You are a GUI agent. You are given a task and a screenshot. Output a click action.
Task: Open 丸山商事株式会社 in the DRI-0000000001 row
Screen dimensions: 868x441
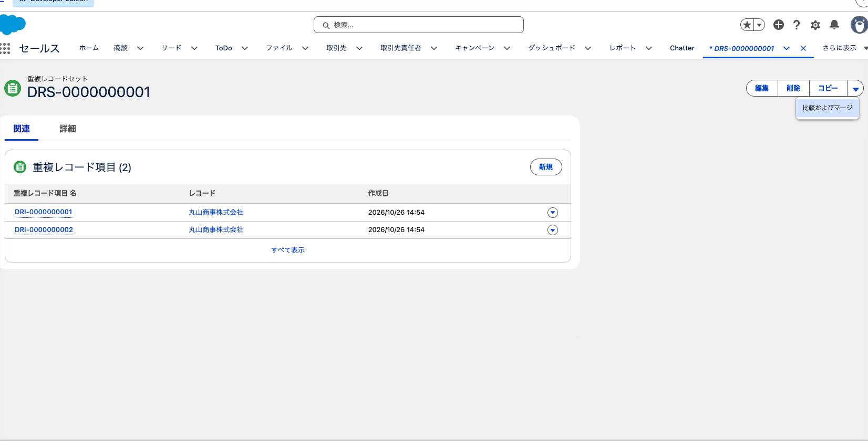(x=216, y=212)
